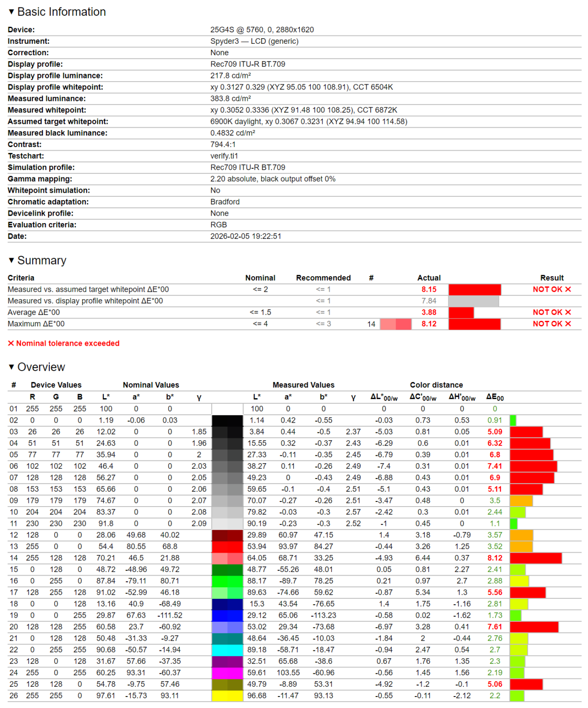
Task: Select the Color distance table heading
Action: [x=436, y=384]
